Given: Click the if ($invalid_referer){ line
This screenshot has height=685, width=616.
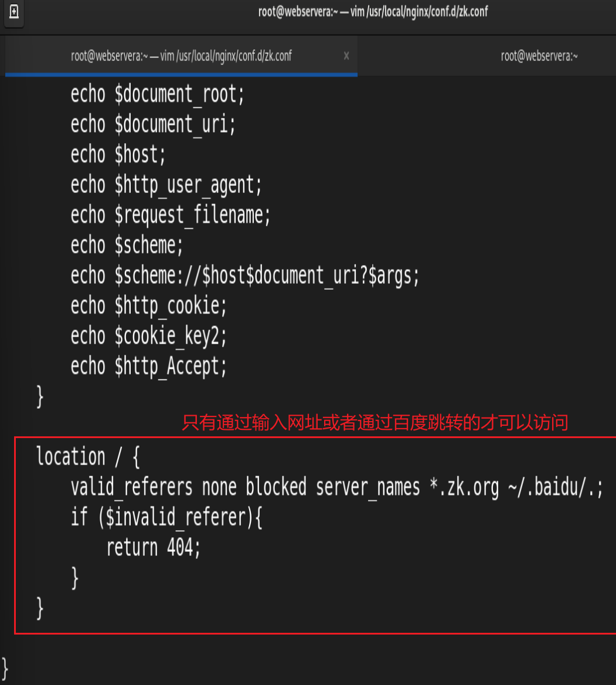Looking at the screenshot, I should [x=166, y=518].
